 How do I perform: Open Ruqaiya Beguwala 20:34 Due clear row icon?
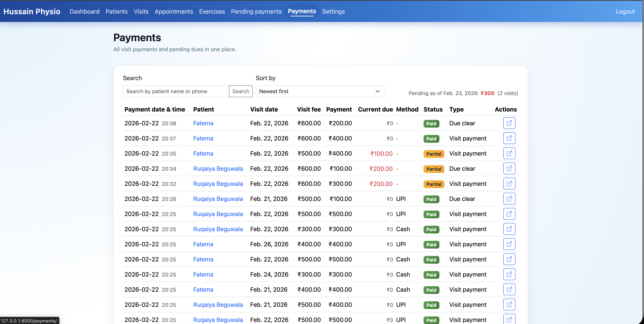(x=509, y=168)
